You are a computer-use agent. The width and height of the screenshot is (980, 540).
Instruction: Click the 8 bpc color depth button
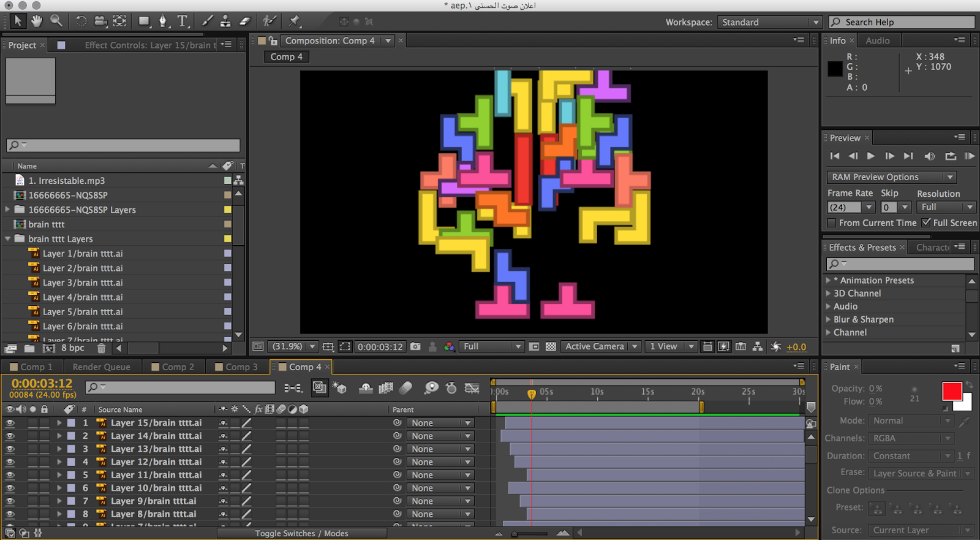tap(73, 348)
